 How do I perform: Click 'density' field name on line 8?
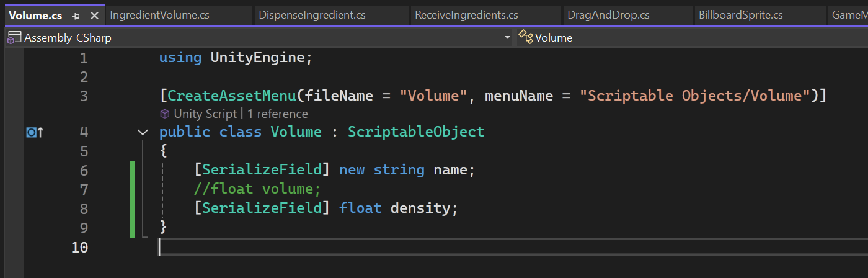coord(420,208)
